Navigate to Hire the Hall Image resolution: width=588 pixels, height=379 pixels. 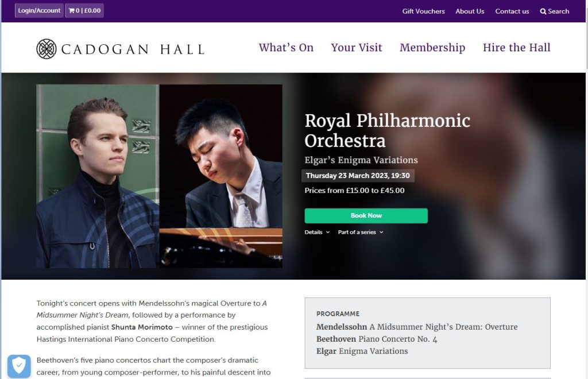point(516,48)
